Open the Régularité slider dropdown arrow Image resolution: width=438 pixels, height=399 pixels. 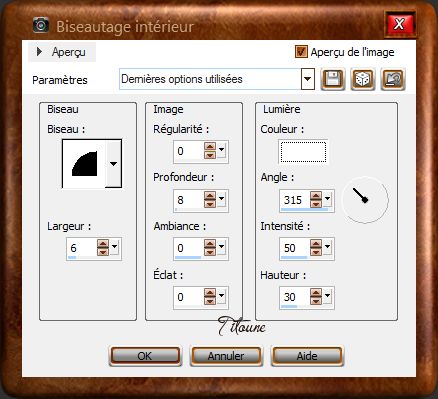click(221, 151)
